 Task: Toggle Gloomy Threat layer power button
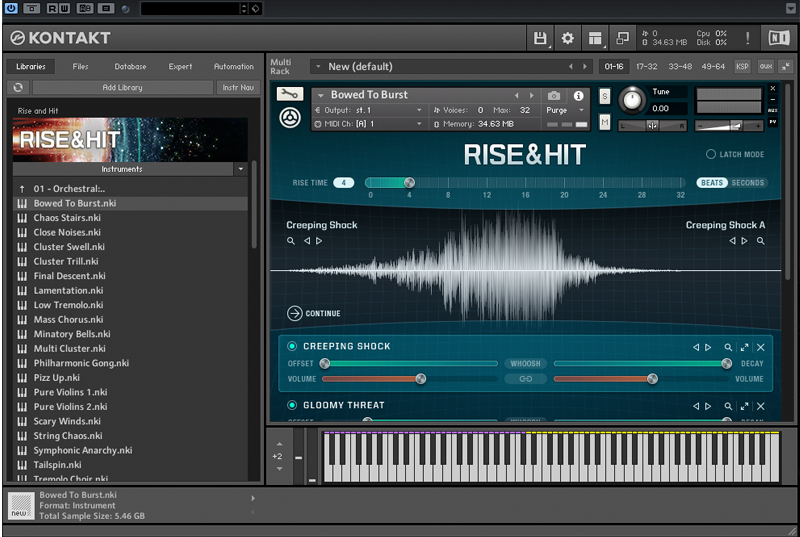pyautogui.click(x=292, y=405)
